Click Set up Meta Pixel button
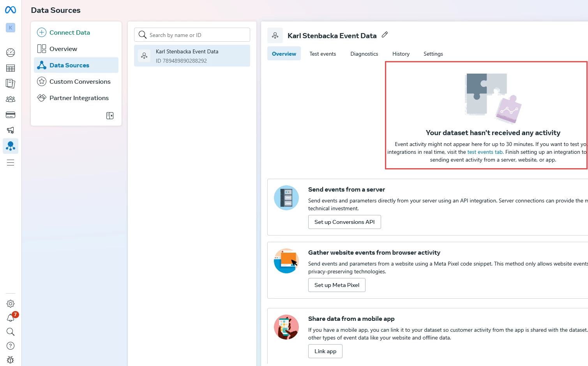Viewport: 588px width, 366px height. click(337, 285)
